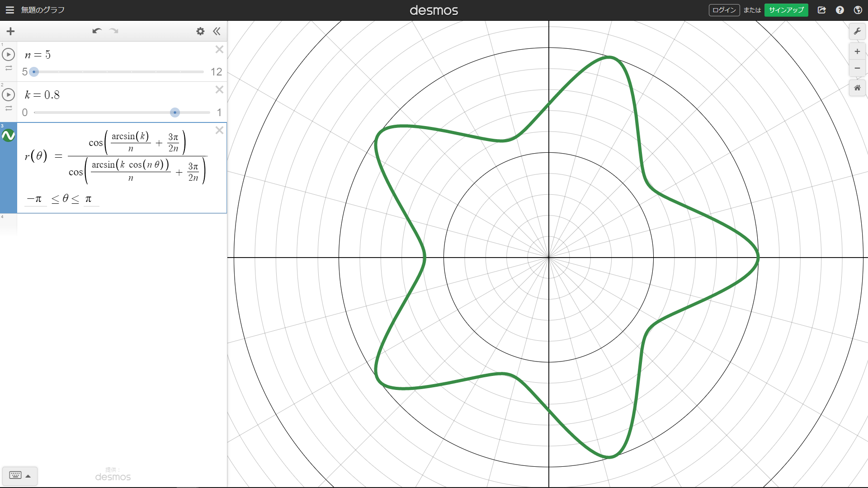Toggle visibility of r(θ) polar curve

point(9,136)
